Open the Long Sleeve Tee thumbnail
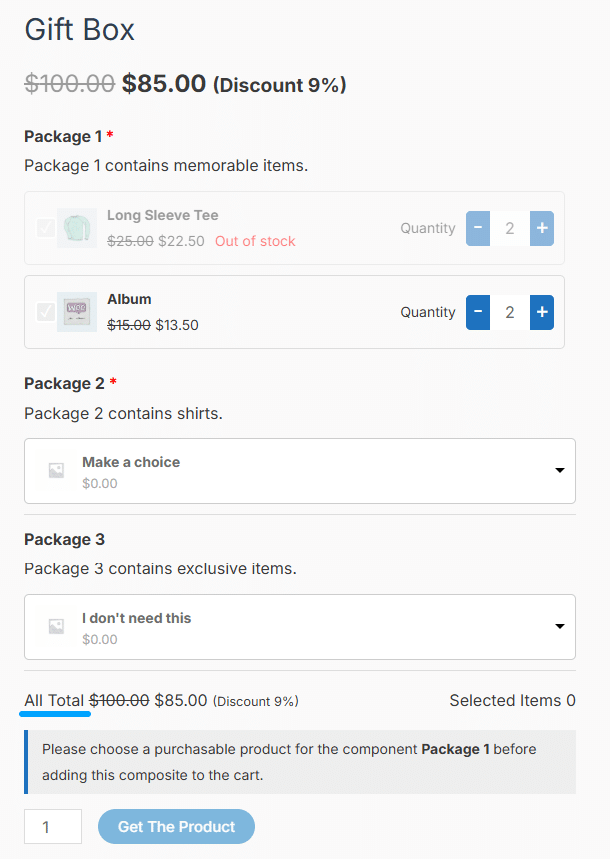Viewport: 610px width, 859px height. pyautogui.click(x=77, y=228)
